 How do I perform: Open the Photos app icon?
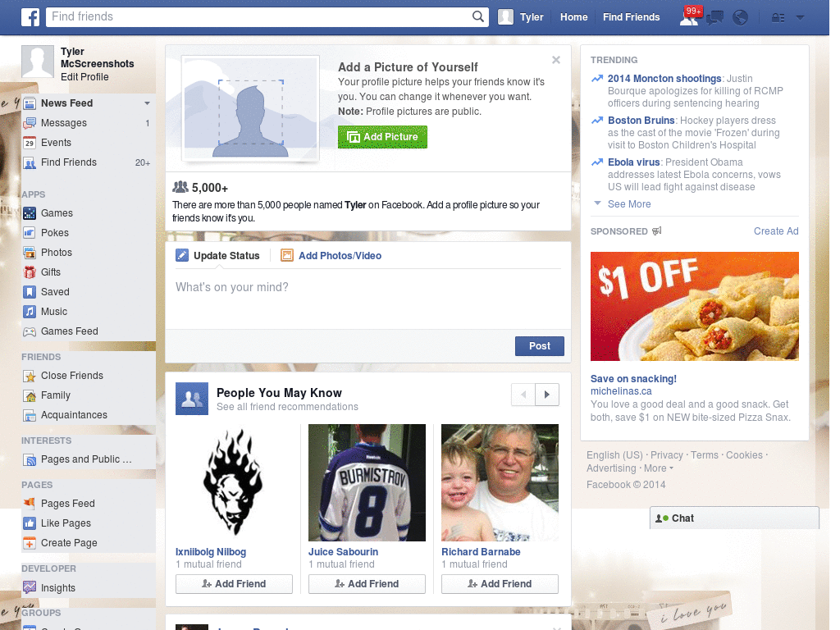coord(30,253)
